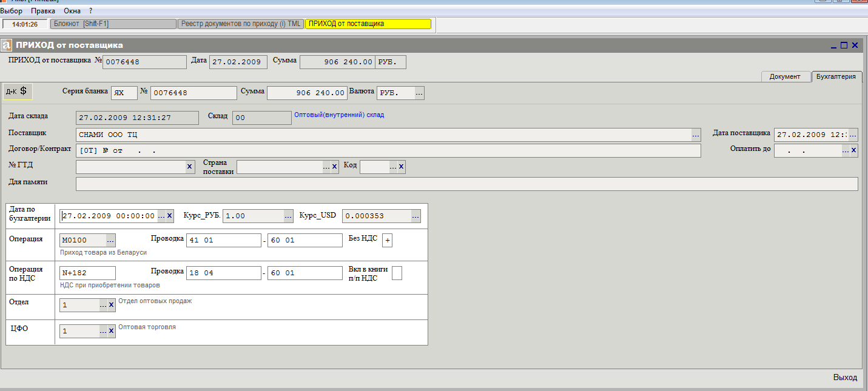The image size is (868, 391).
Task: Click the Курс_USD field 0.000353
Action: coord(376,216)
